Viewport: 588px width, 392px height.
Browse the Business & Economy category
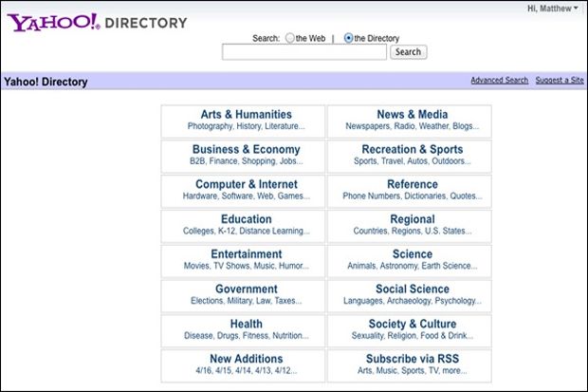[x=246, y=149]
